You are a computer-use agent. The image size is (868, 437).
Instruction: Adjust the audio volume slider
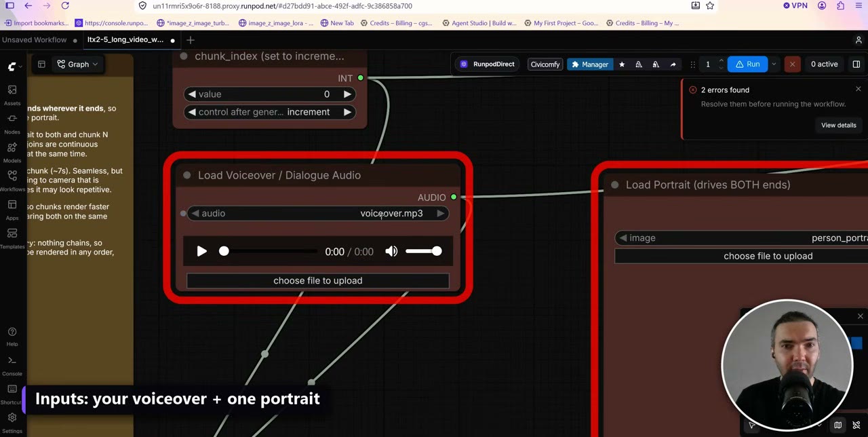(423, 252)
